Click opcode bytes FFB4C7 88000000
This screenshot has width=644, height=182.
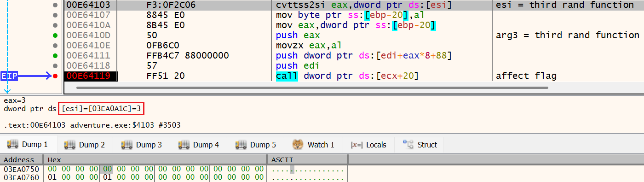187,56
